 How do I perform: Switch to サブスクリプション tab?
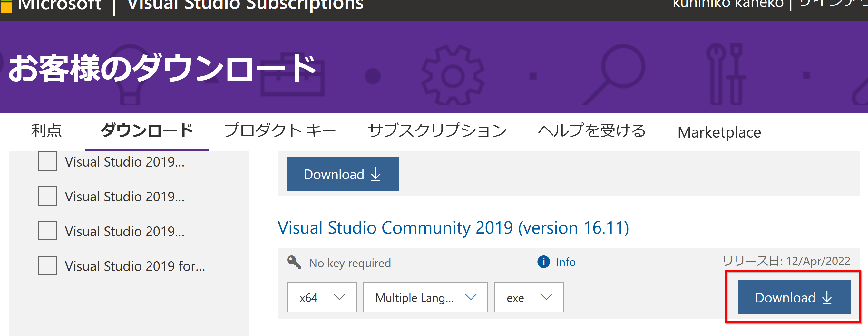click(x=437, y=130)
